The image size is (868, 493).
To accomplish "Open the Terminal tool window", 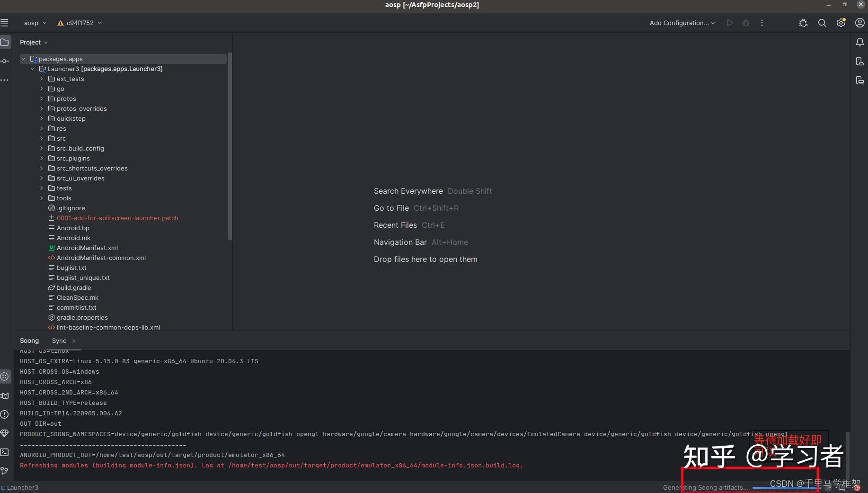I will point(5,453).
